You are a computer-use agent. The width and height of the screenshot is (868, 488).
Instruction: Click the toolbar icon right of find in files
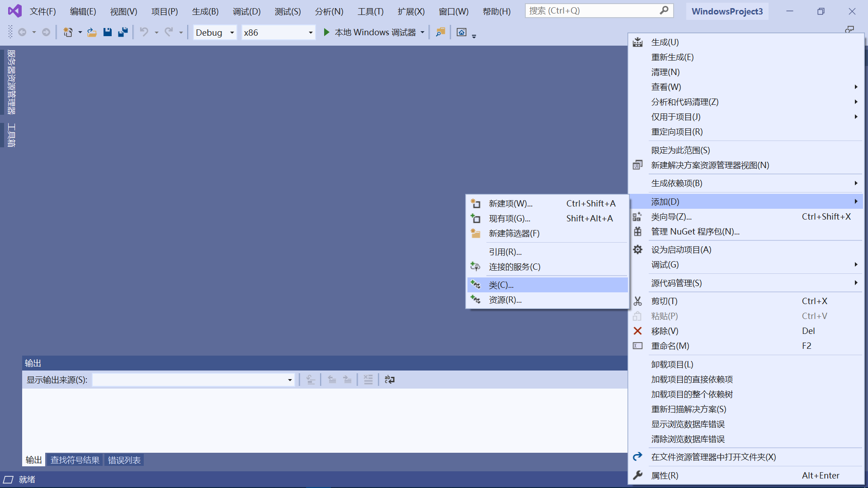[462, 32]
